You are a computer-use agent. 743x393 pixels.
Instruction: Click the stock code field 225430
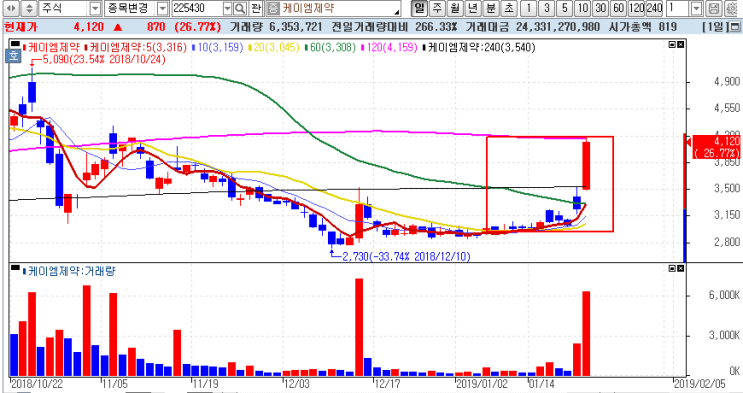[x=197, y=8]
